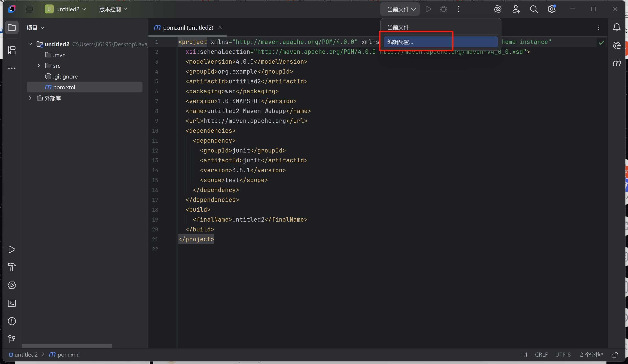Image resolution: width=628 pixels, height=364 pixels.
Task: Click the <scope>test</scope> line
Action: tap(234, 180)
